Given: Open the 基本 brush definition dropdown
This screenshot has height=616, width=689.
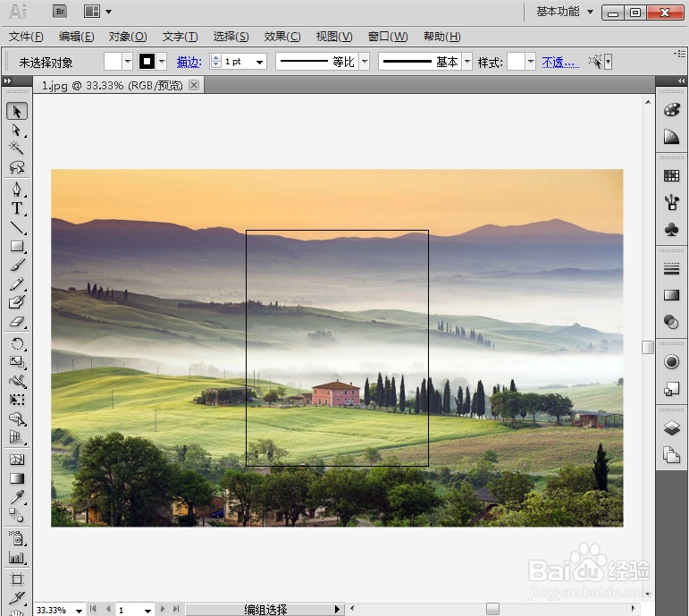Looking at the screenshot, I should point(467,62).
